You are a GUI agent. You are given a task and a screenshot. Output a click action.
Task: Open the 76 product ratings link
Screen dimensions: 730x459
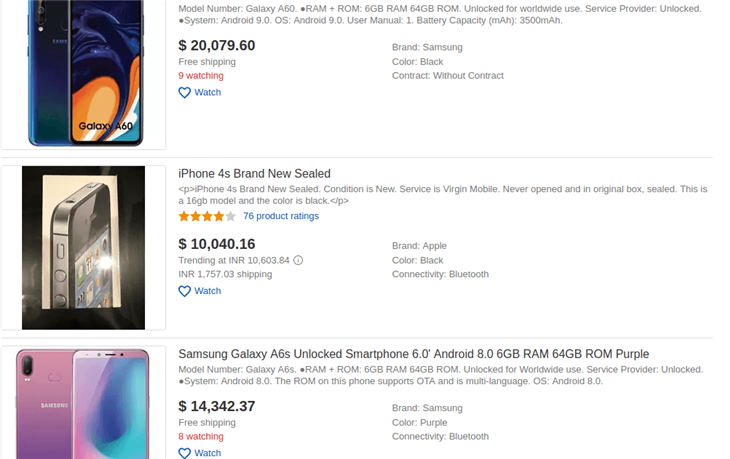281,216
